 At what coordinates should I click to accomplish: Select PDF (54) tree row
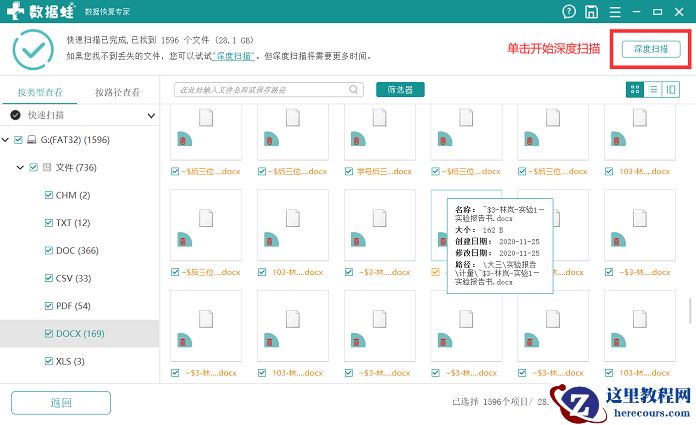point(79,306)
